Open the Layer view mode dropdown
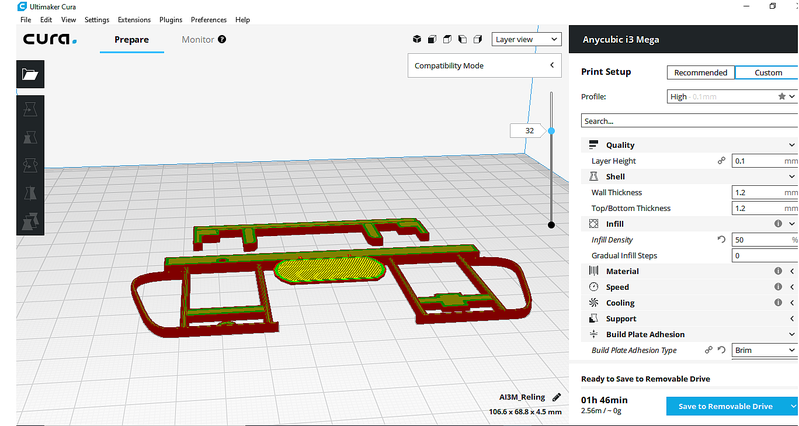 coord(526,39)
